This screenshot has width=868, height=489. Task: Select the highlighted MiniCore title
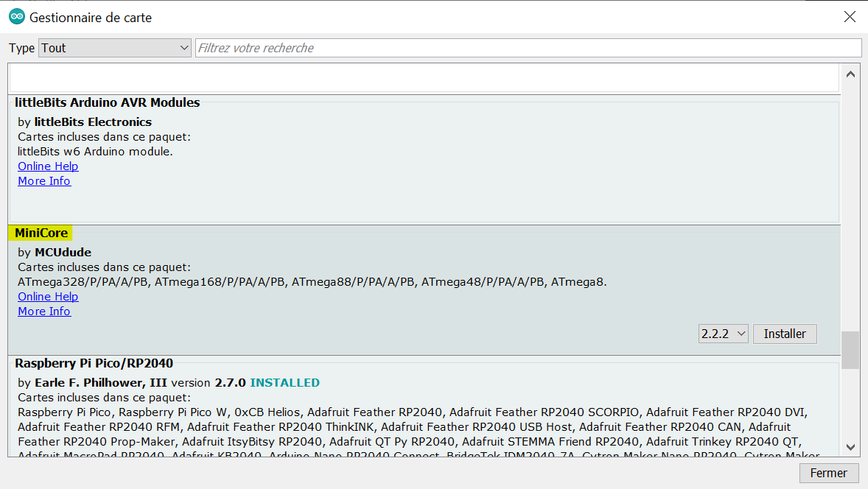point(41,233)
